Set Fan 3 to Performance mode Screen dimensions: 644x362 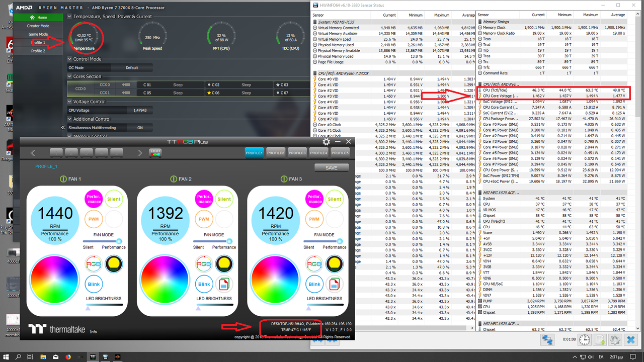314,199
